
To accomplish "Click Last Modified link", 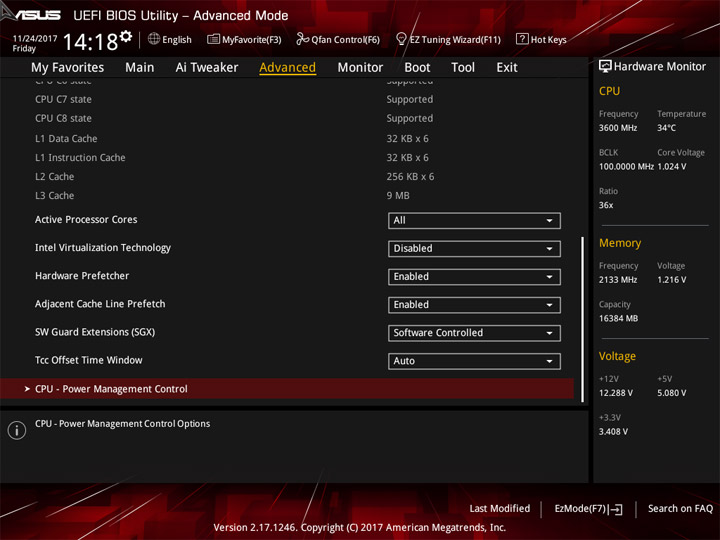I will click(500, 508).
